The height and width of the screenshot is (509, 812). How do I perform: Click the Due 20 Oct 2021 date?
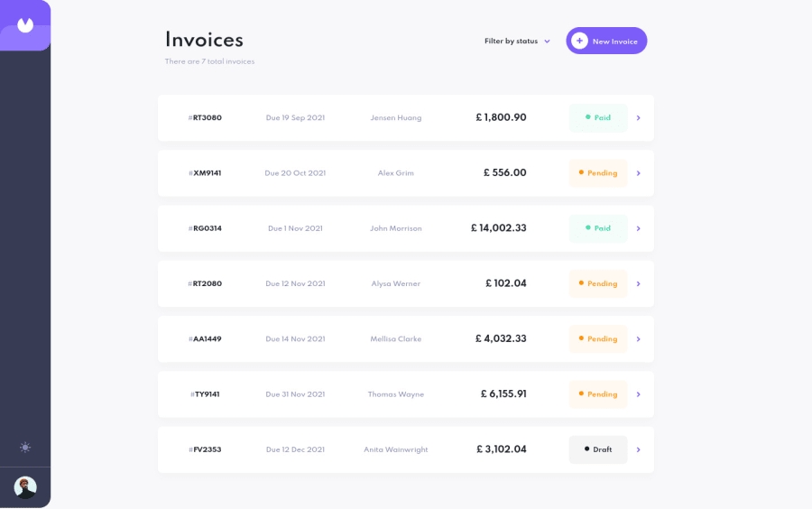(x=295, y=173)
